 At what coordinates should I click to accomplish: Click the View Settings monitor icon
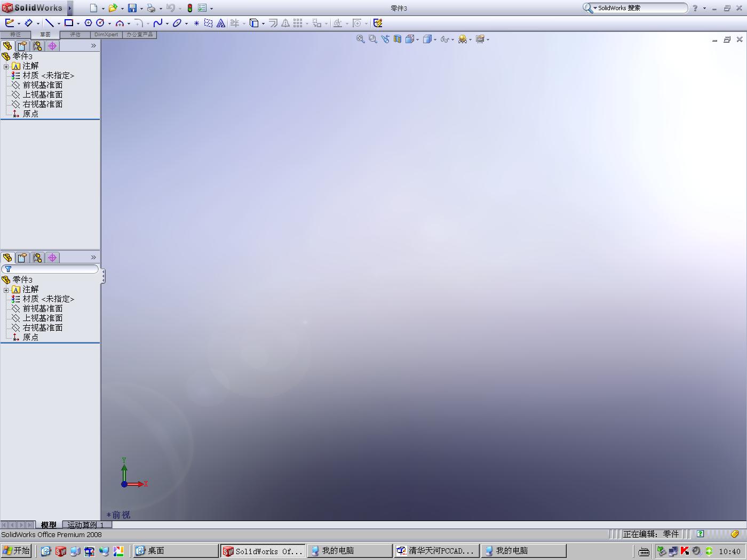click(480, 39)
